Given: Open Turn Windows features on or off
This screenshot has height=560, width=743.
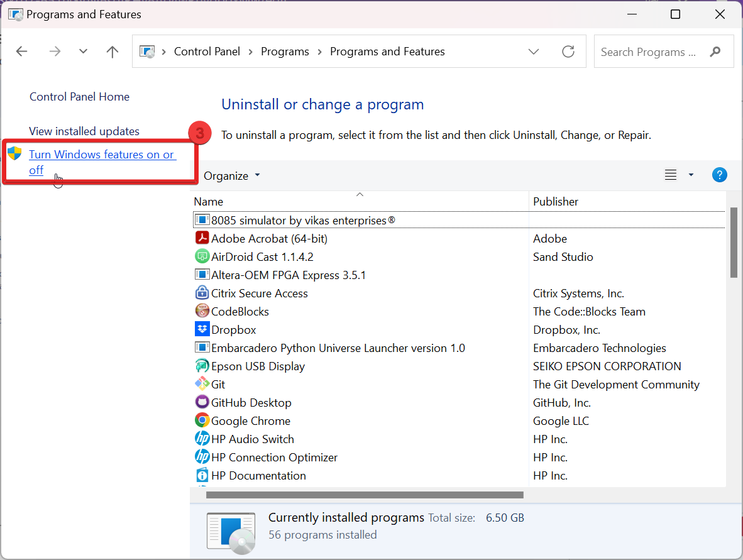Looking at the screenshot, I should tap(102, 162).
